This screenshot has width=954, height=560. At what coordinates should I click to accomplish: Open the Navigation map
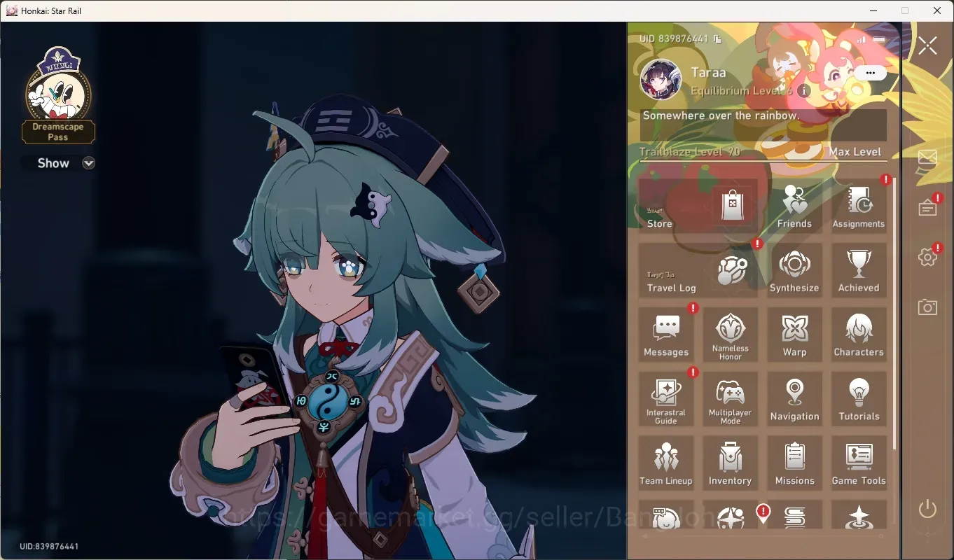click(x=794, y=399)
